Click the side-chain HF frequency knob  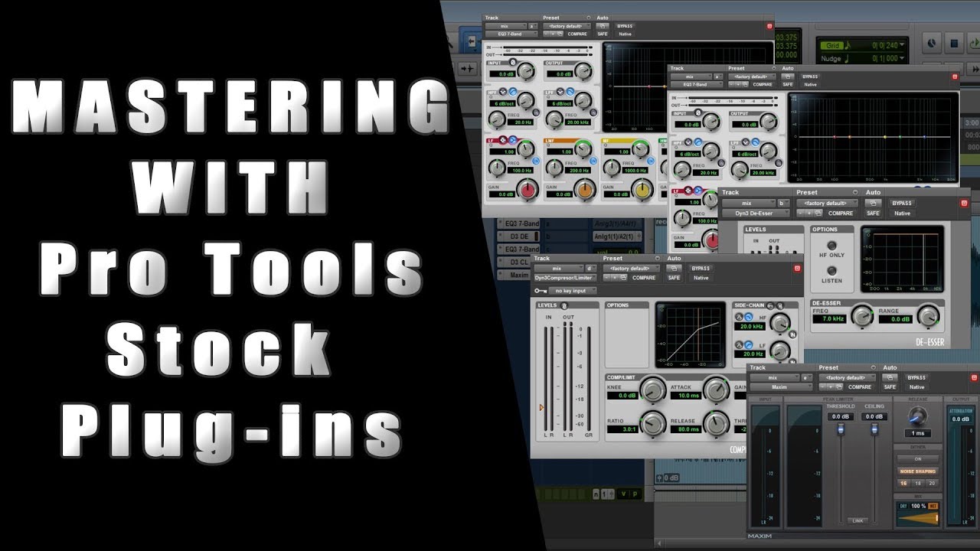point(779,322)
